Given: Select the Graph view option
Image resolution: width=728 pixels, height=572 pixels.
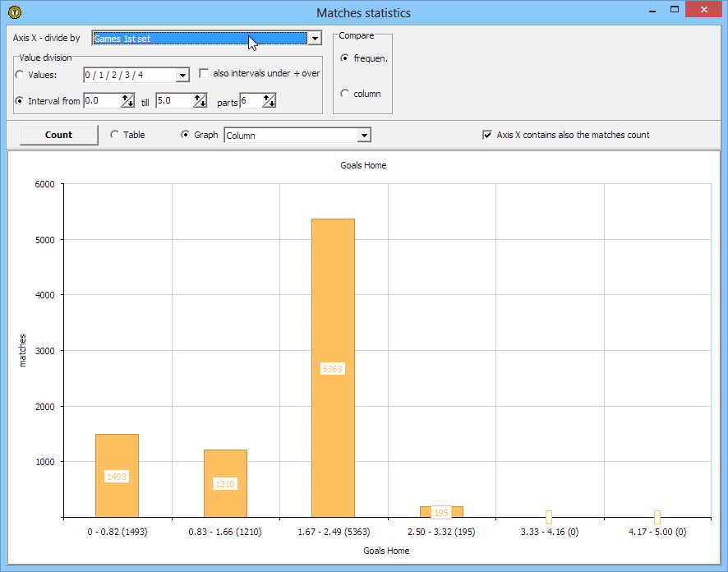Looking at the screenshot, I should click(186, 135).
